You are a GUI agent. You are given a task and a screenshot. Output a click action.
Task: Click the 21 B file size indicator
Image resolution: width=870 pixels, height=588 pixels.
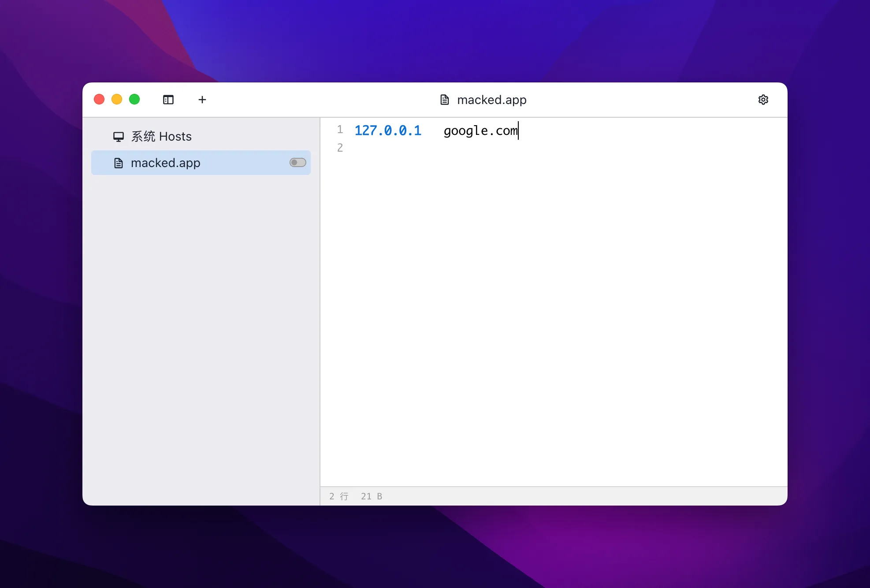coord(371,496)
